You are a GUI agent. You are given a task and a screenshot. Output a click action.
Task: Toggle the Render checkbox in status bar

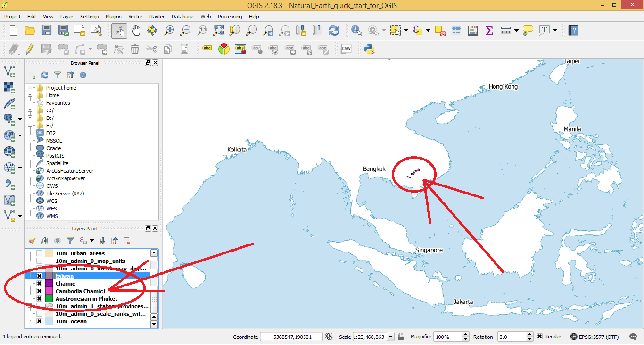coord(539,337)
